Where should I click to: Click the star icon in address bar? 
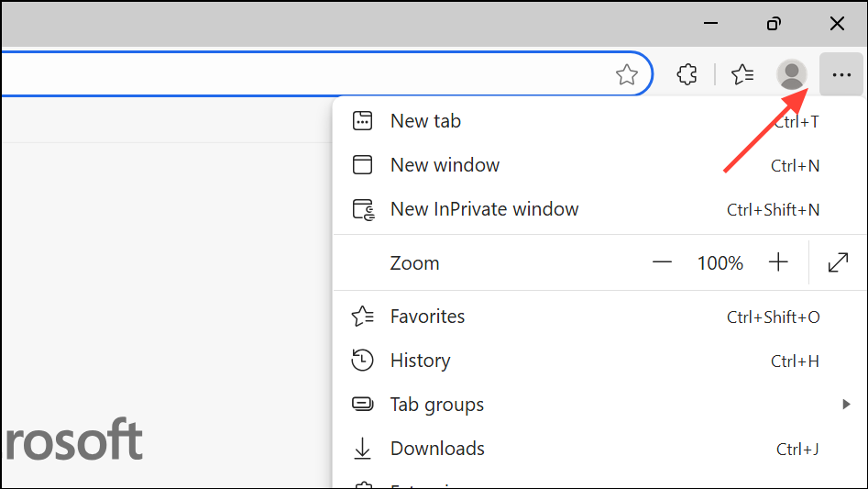627,75
